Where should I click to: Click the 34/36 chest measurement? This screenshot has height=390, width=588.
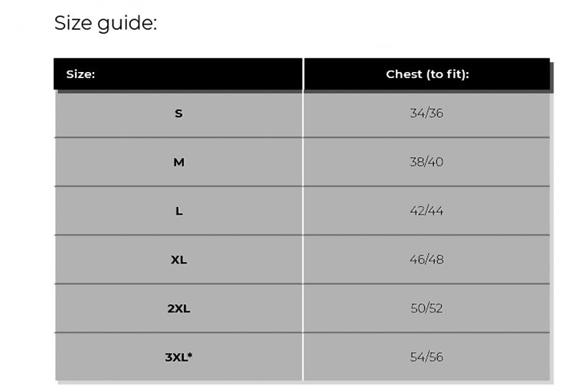426,113
